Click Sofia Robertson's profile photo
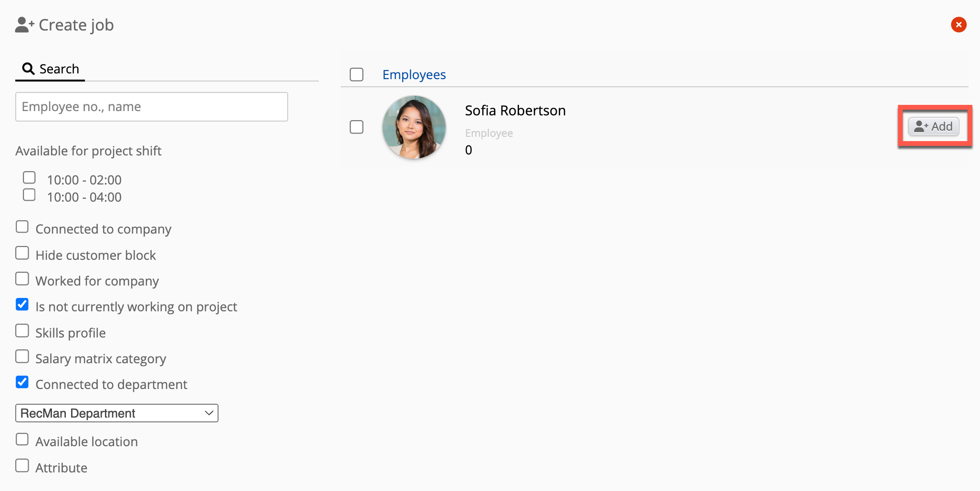Viewport: 980px width, 491px height. [414, 127]
